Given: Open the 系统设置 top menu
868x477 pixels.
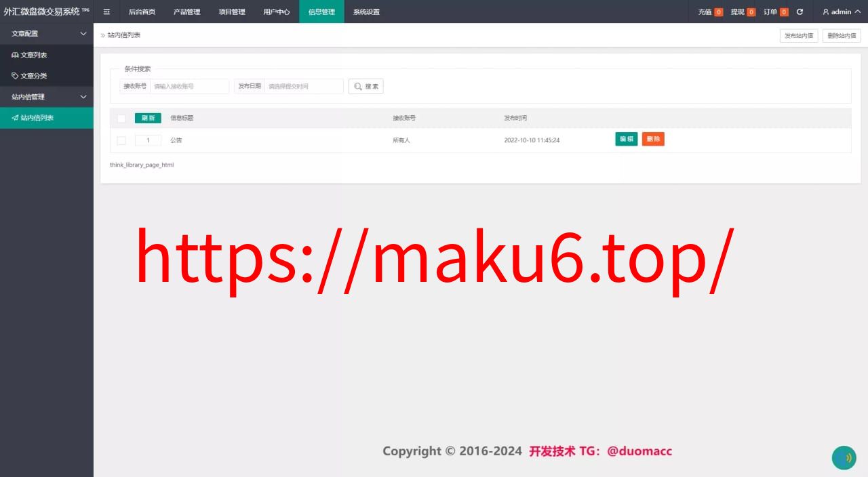Looking at the screenshot, I should (x=366, y=12).
